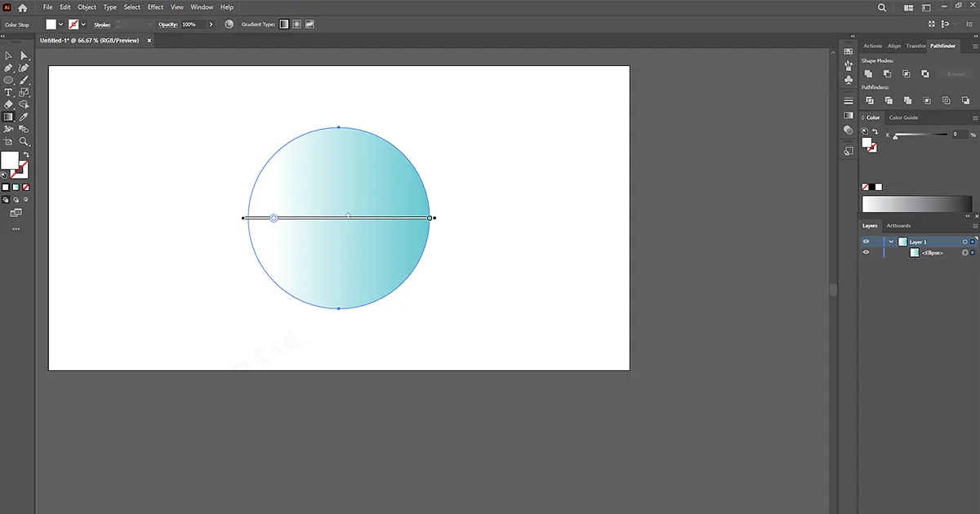Select the Gradient tool
980x514 pixels.
tap(9, 117)
